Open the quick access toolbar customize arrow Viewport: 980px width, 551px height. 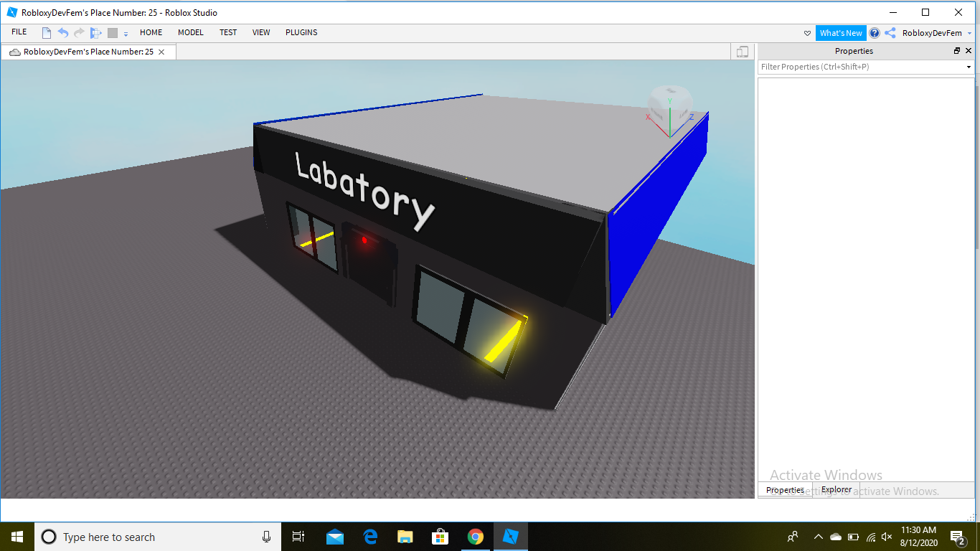coord(126,34)
